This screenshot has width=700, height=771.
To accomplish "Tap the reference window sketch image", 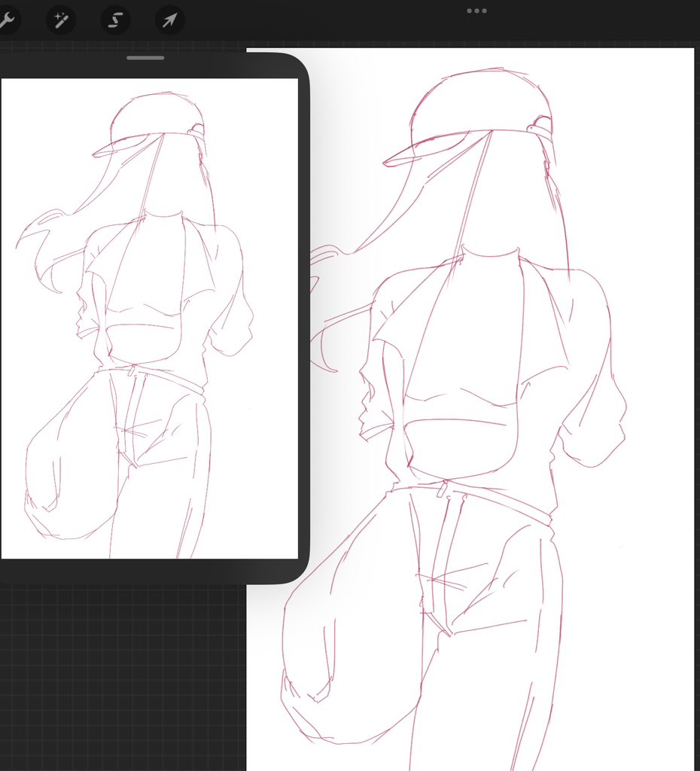I will pos(150,318).
